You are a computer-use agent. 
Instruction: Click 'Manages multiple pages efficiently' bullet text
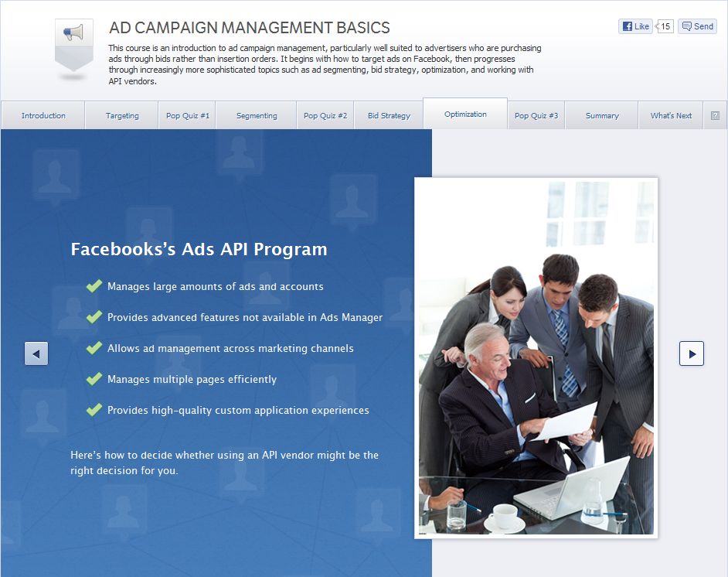(x=192, y=380)
